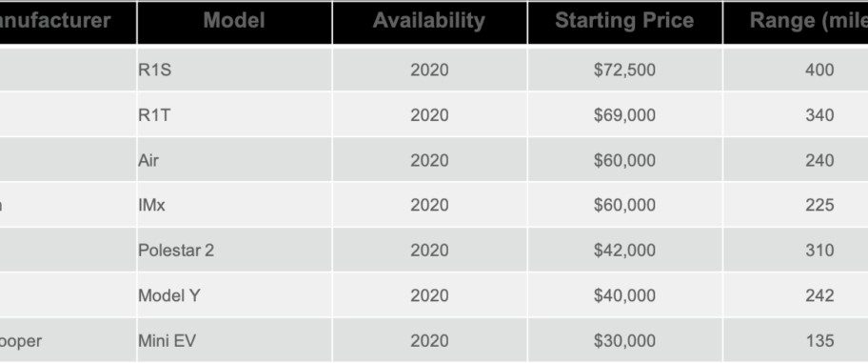Select the Mini EV model cell
Screen dimensions: 868x363
(x=234, y=340)
